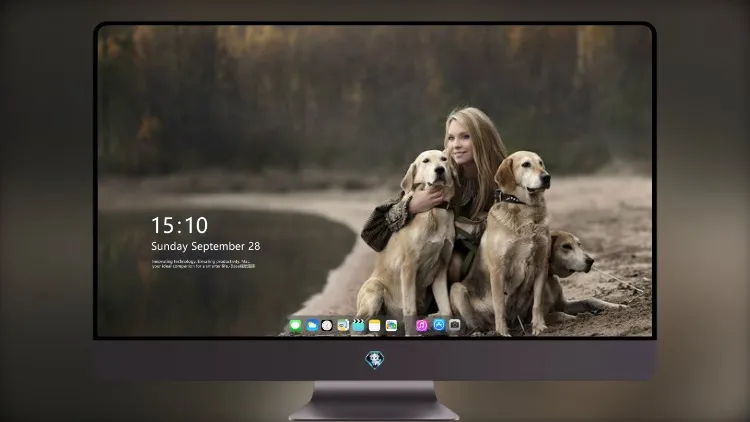Open the Maps icon in the dock
Image resolution: width=750 pixels, height=422 pixels.
coord(343,326)
